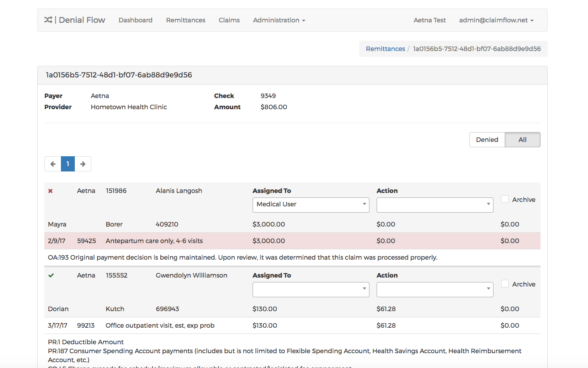Click service date 3/17/17

click(x=58, y=325)
